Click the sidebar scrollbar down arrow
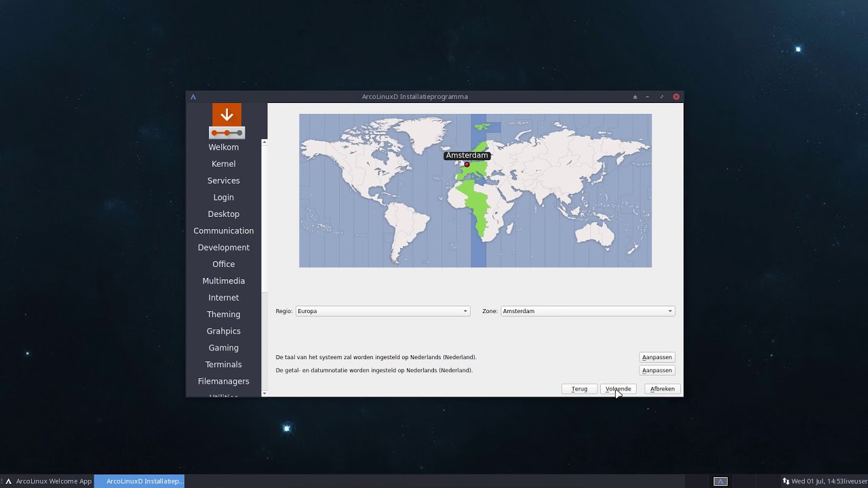 (264, 394)
